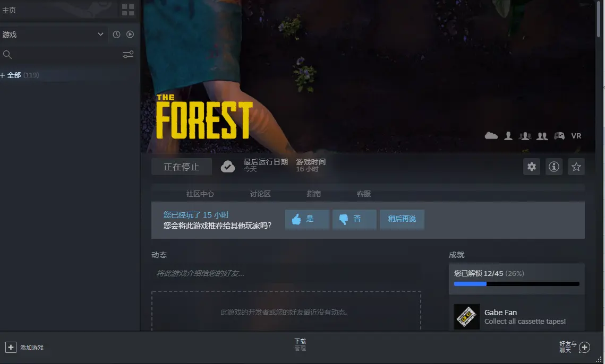
Task: Click 否 thumbs down button
Action: tap(354, 219)
